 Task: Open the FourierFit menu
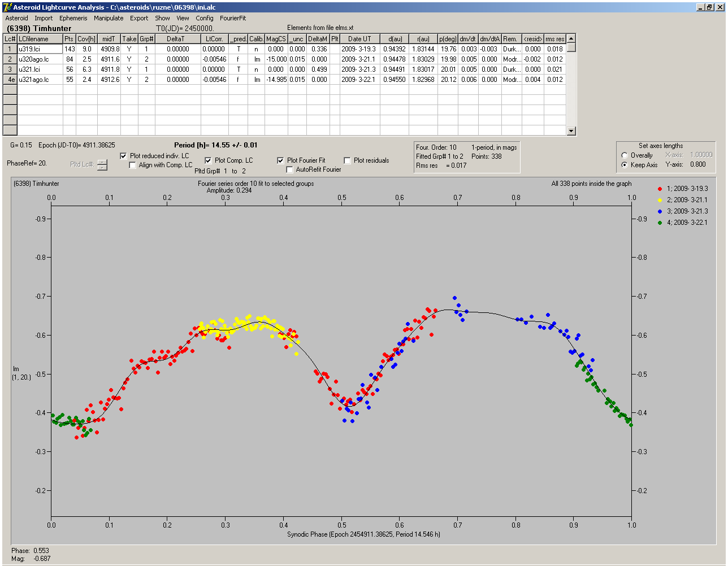(x=233, y=18)
